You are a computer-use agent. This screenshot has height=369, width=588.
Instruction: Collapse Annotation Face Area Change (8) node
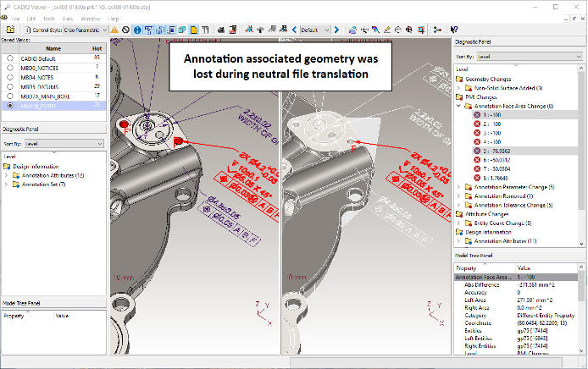pyautogui.click(x=458, y=106)
